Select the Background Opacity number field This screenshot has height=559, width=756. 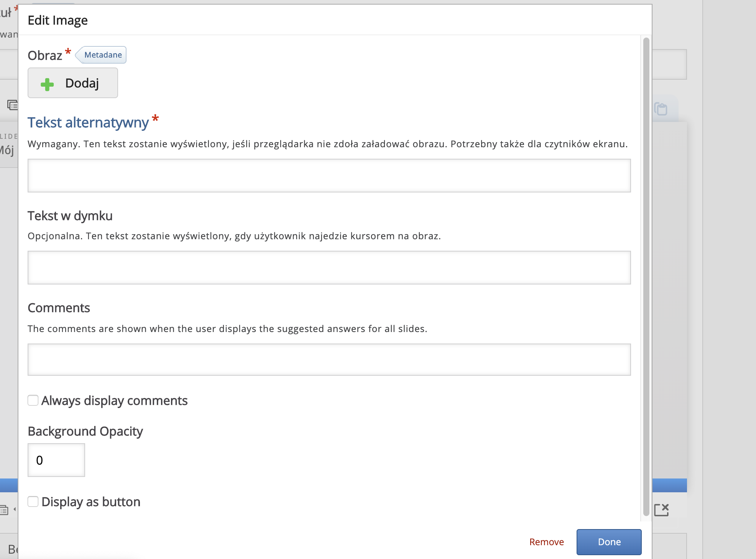(x=56, y=460)
